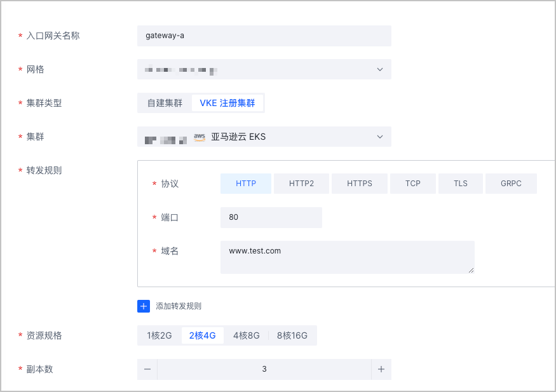Pick the HTTPS protocol
This screenshot has height=392, width=556.
coord(360,184)
